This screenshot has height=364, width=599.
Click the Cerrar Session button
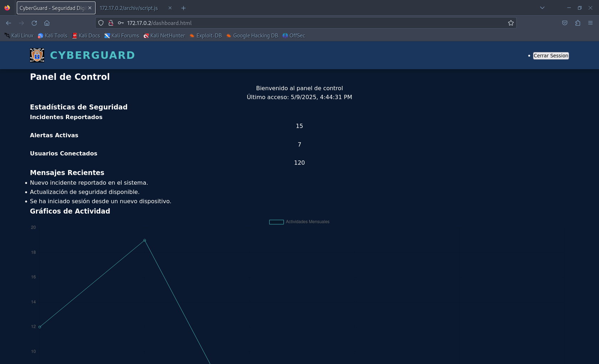point(551,56)
